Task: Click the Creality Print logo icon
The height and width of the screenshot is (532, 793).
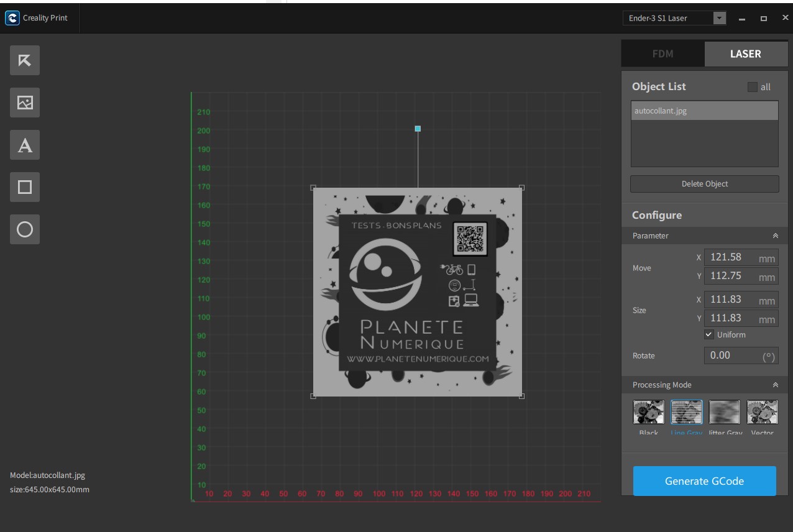Action: (x=12, y=18)
